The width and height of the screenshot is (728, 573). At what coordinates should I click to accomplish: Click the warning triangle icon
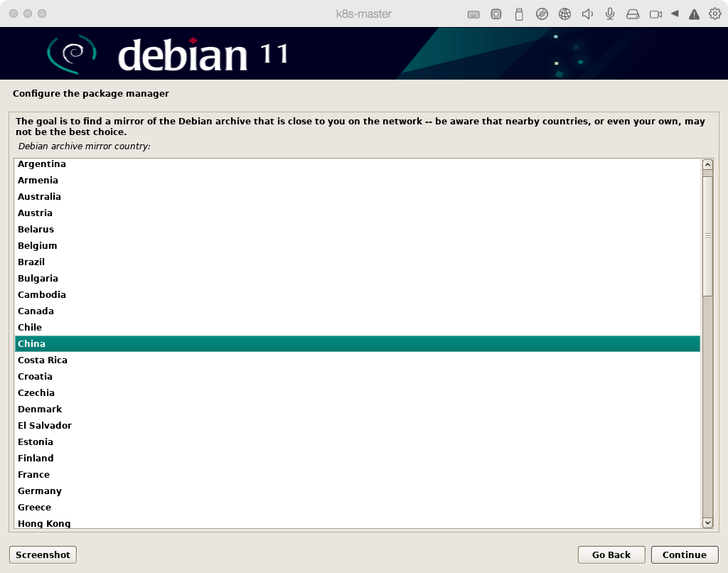pos(694,14)
